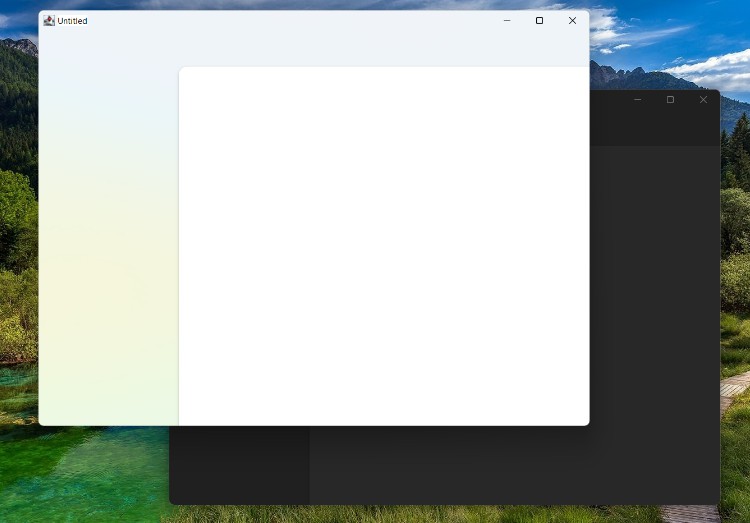This screenshot has width=750, height=523.
Task: Minimize the Untitled window
Action: point(507,21)
